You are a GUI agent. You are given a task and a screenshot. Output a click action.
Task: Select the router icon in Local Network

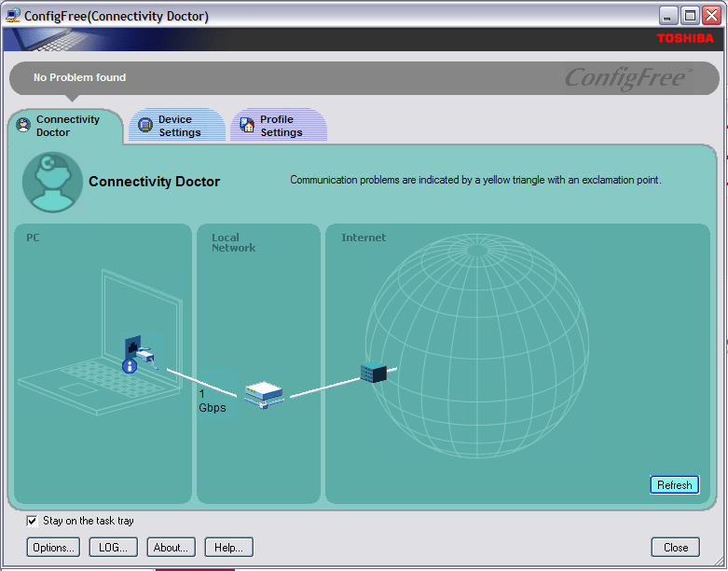(x=262, y=393)
